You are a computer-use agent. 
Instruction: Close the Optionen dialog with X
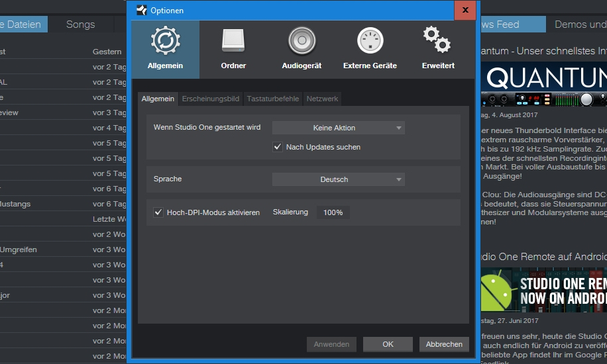(x=465, y=10)
